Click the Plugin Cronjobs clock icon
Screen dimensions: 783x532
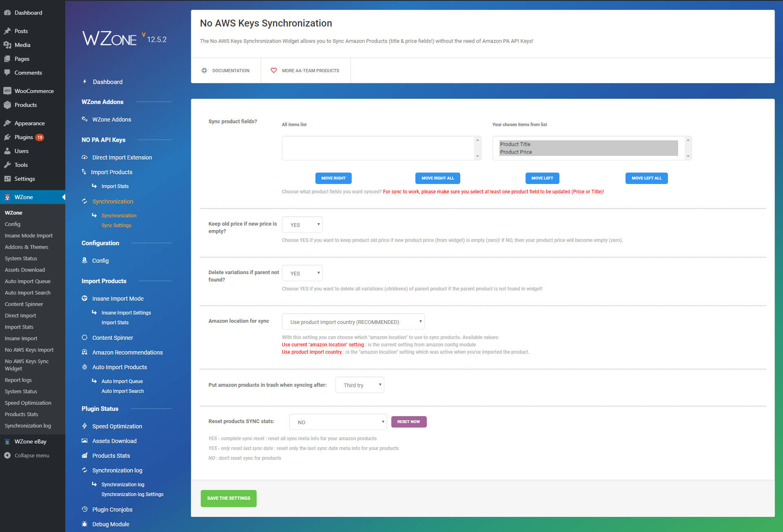pos(84,509)
